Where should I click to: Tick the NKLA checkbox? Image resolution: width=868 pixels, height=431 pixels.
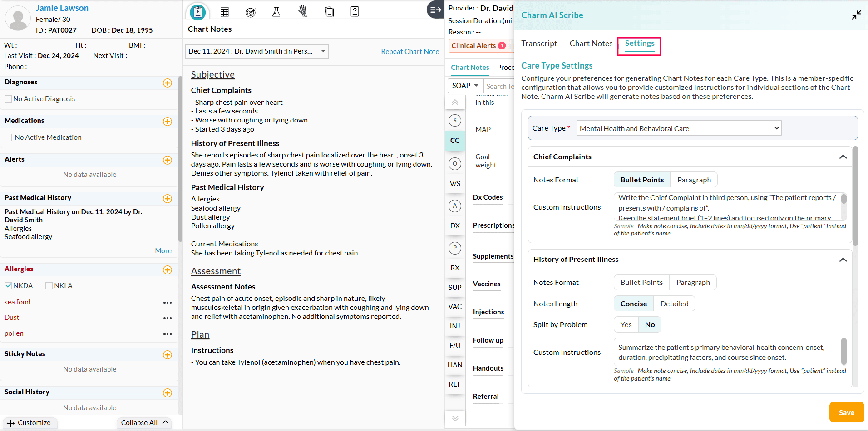pos(49,286)
